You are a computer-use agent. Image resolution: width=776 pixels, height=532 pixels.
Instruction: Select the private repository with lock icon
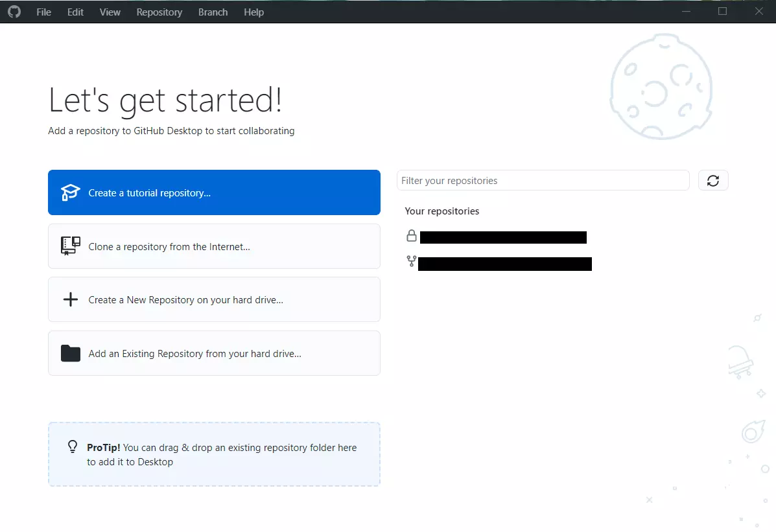coord(496,237)
